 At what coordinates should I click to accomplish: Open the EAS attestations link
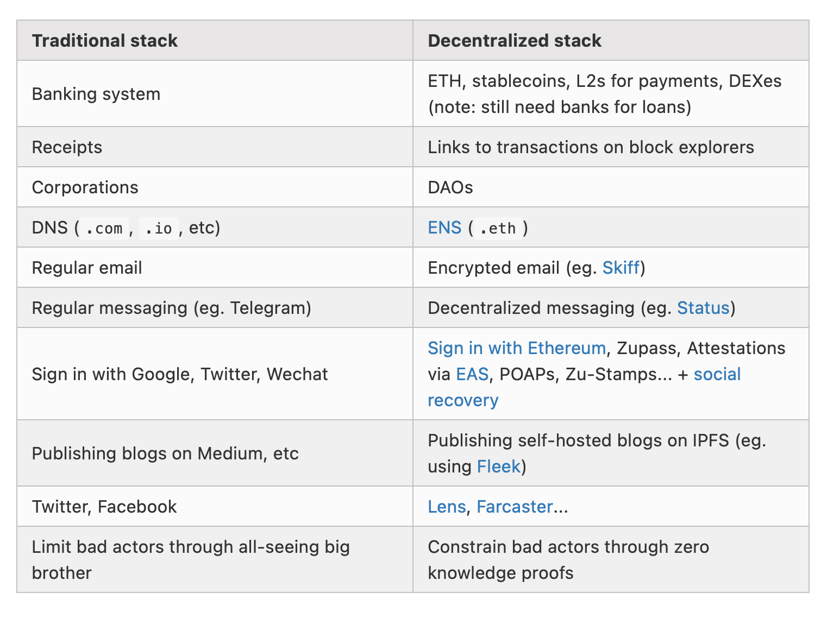[472, 374]
